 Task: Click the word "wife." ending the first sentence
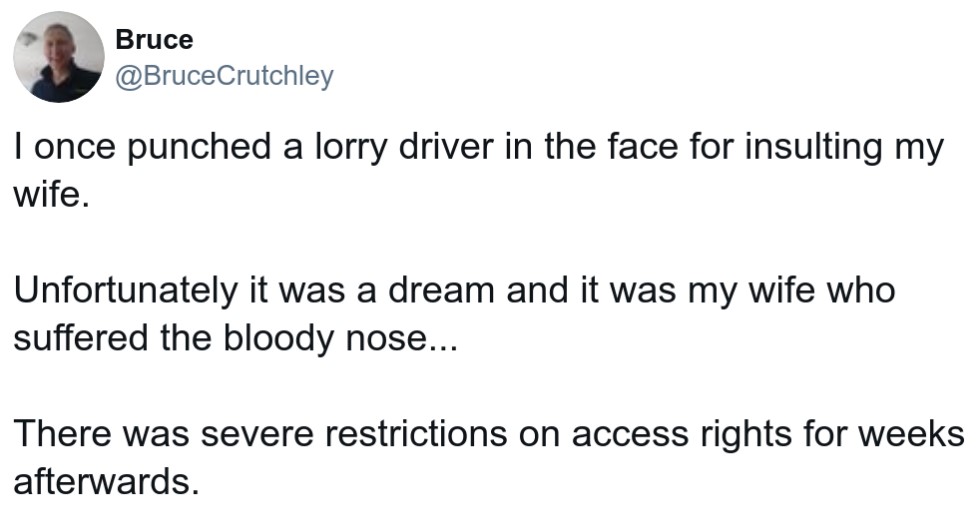pyautogui.click(x=45, y=193)
